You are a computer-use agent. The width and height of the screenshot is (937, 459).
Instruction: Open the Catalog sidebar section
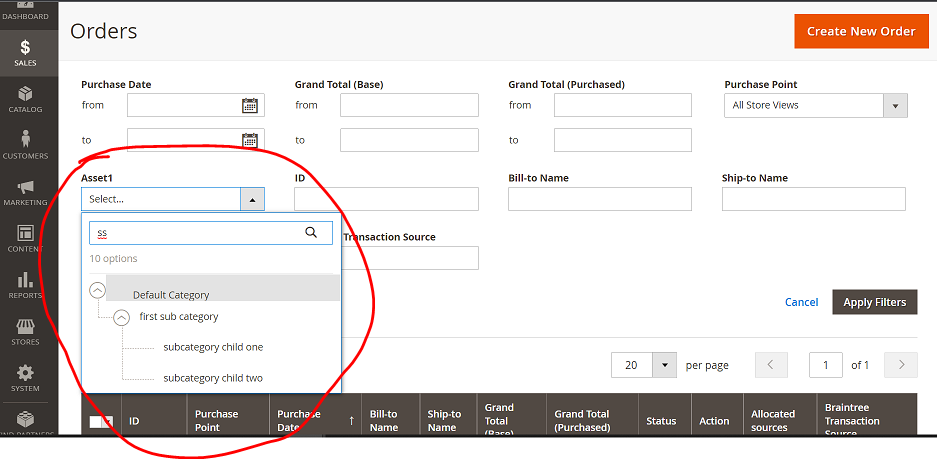pyautogui.click(x=25, y=99)
